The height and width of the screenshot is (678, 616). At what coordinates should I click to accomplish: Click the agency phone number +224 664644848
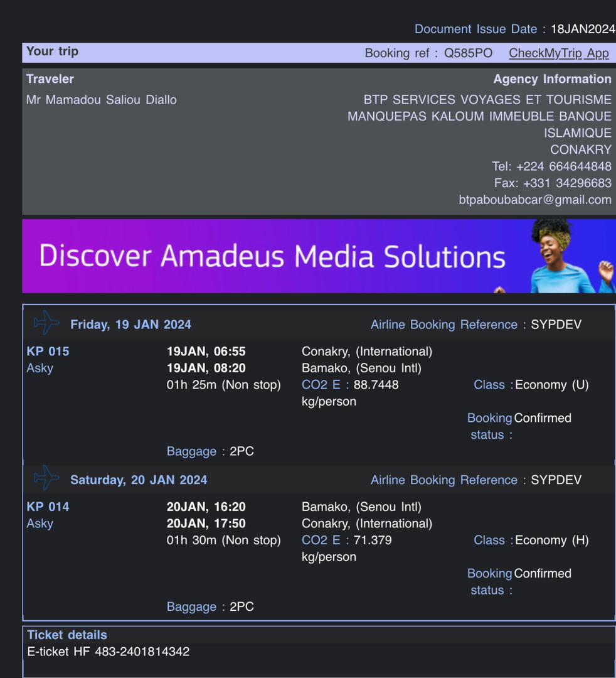click(564, 166)
